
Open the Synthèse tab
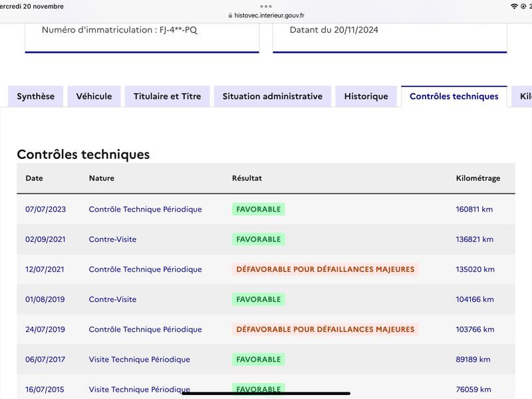point(36,96)
